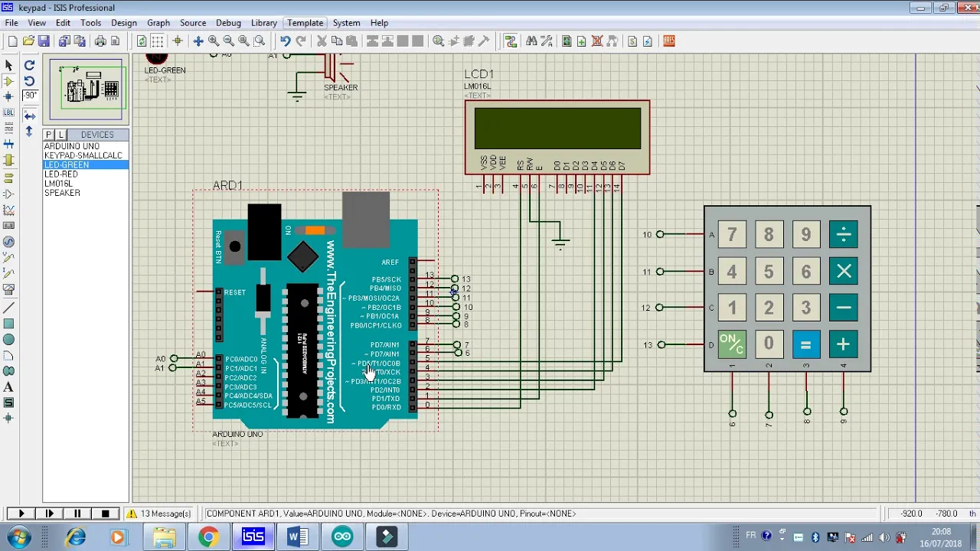
Task: Open Arduino IDE from taskbar
Action: click(342, 537)
